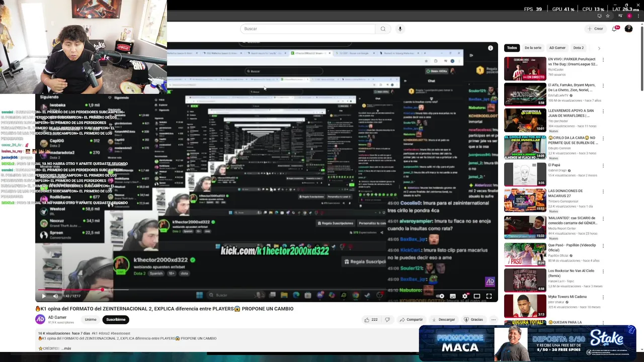The image size is (644, 362).
Task: Mute the video using the speaker icon
Action: (55, 296)
